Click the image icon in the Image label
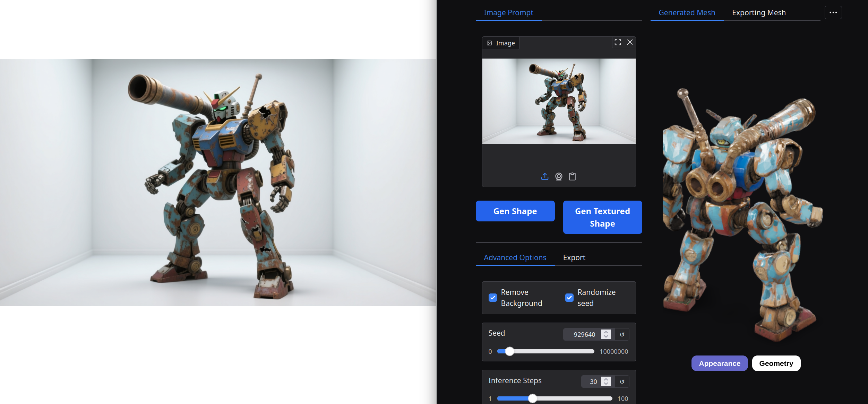 point(489,43)
